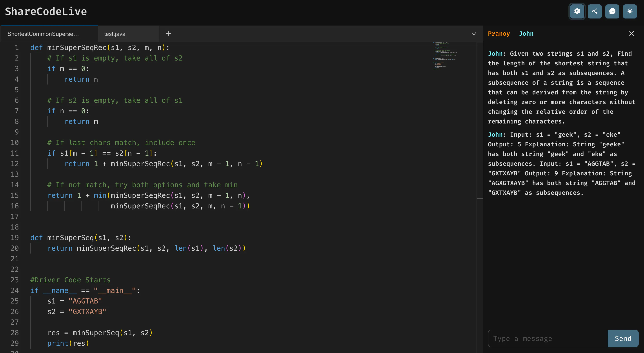Click the share icon button
Image resolution: width=644 pixels, height=353 pixels.
[595, 11]
